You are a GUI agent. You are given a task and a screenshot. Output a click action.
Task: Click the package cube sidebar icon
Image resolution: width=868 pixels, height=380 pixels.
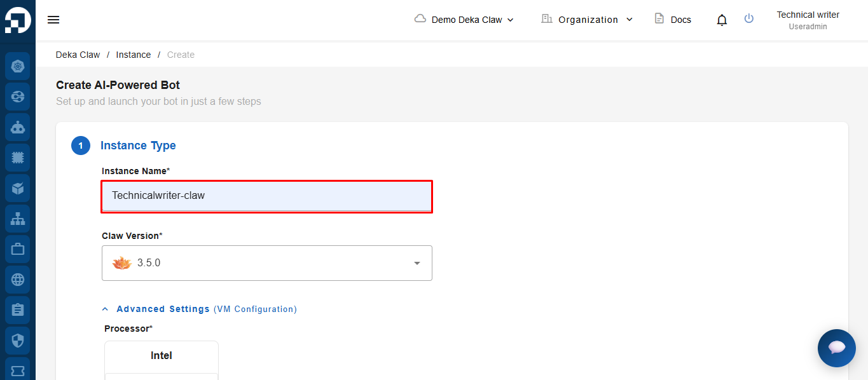tap(18, 188)
